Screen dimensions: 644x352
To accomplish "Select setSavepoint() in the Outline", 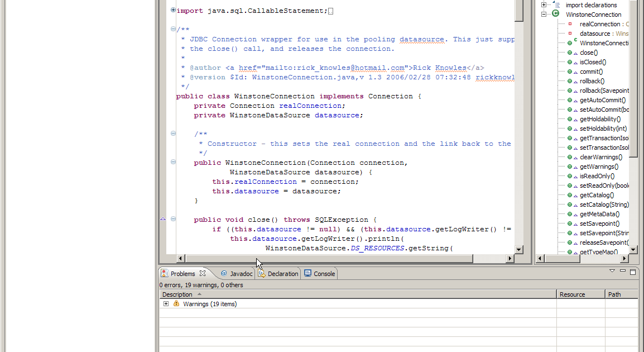I will tap(600, 223).
